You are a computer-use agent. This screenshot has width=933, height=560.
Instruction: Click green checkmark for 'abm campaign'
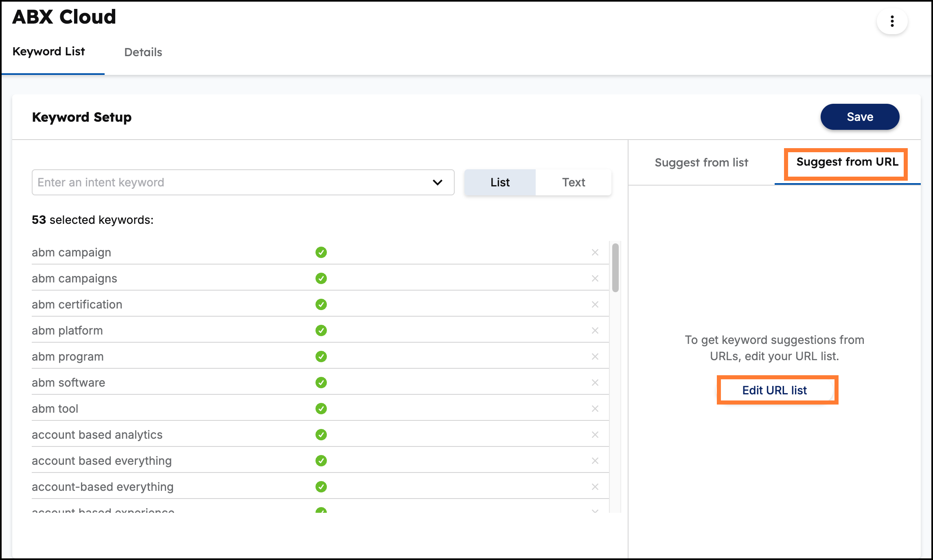click(321, 252)
